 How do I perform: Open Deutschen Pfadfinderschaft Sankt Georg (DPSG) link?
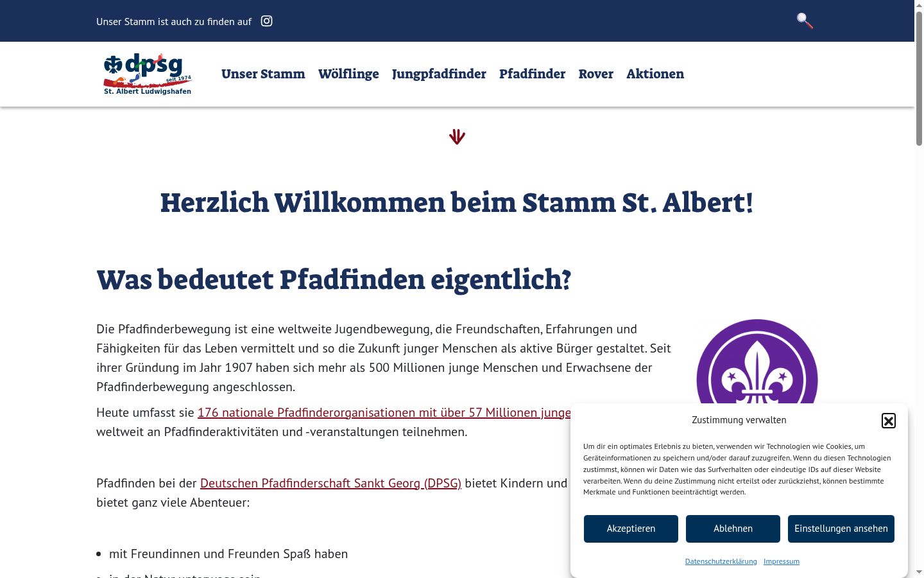[x=330, y=483]
